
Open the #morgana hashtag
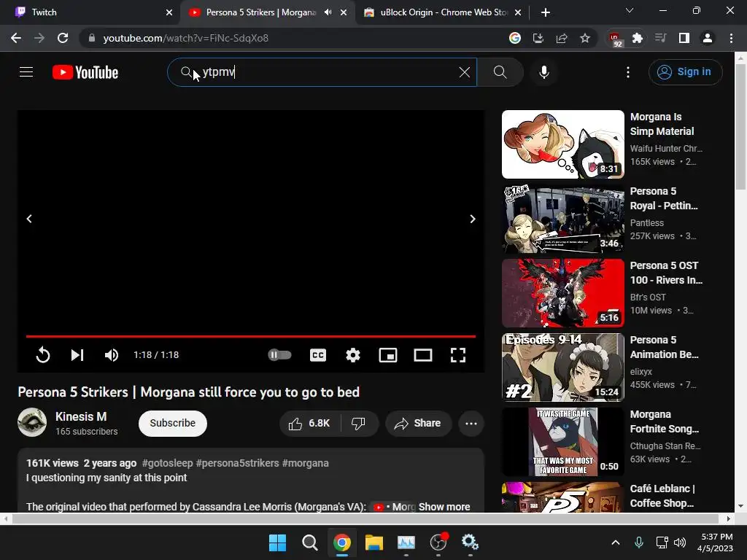tap(306, 463)
